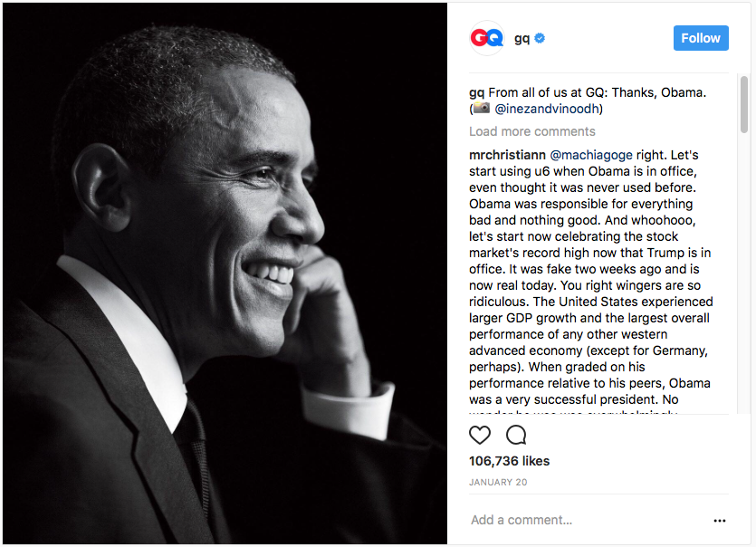This screenshot has height=547, width=756.
Task: Click the Follow button
Action: click(701, 37)
